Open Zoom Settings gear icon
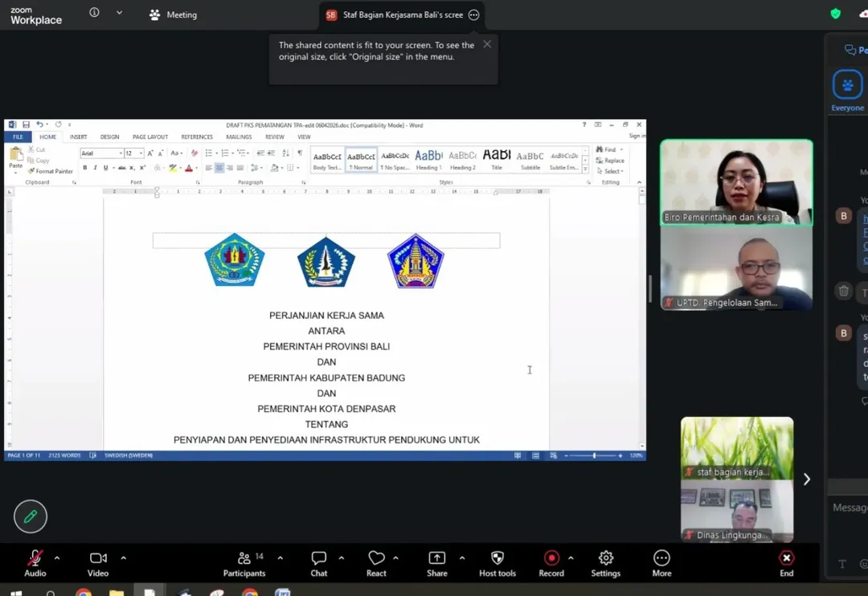The image size is (868, 596). [x=606, y=559]
